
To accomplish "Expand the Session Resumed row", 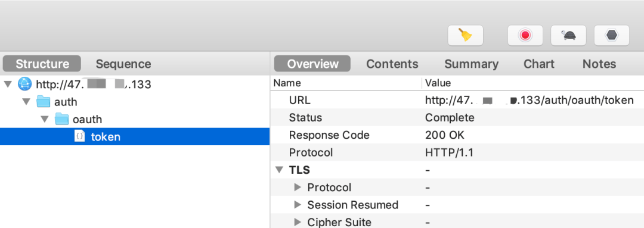I will [x=298, y=205].
